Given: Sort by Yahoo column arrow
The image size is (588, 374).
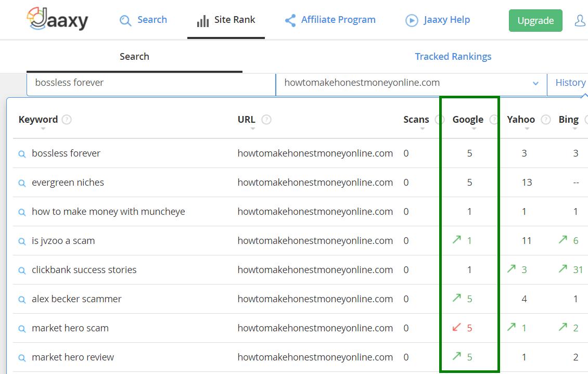Looking at the screenshot, I should coord(527,129).
